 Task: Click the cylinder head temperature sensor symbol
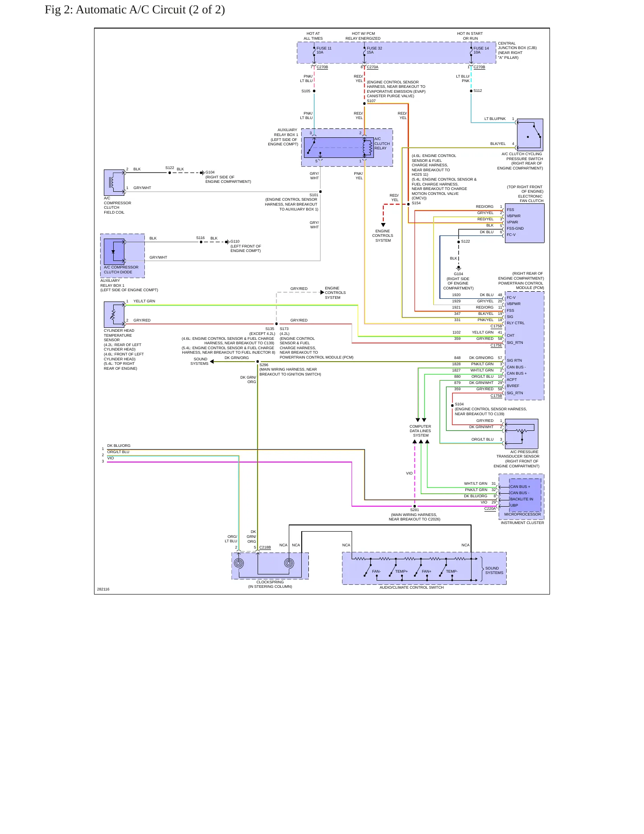click(x=114, y=315)
